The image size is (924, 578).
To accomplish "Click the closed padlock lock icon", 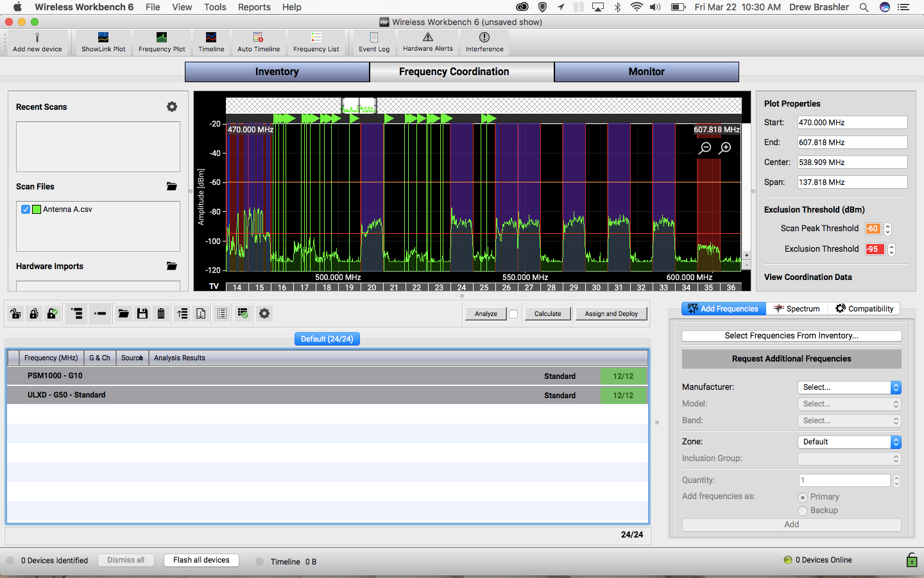I will (34, 313).
